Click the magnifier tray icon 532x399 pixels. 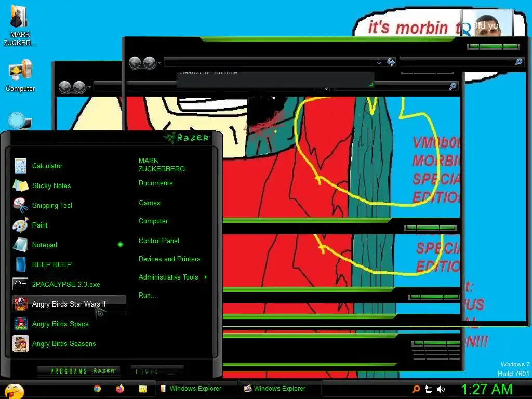pos(416,389)
